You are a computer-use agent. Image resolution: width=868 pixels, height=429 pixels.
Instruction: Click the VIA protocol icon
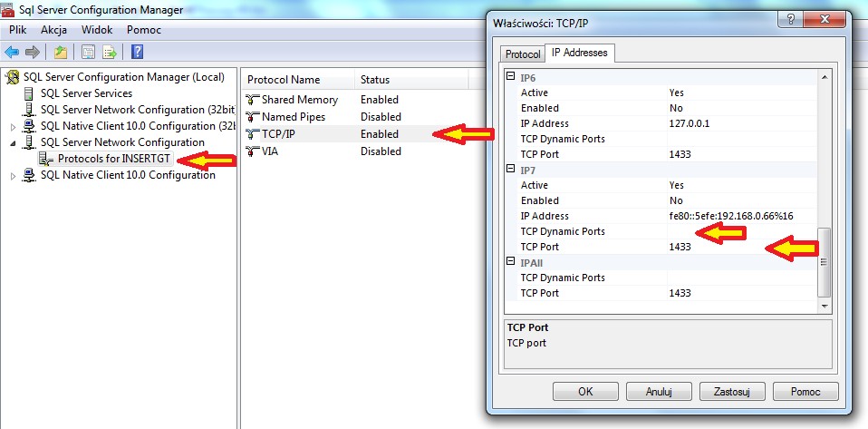coord(253,151)
